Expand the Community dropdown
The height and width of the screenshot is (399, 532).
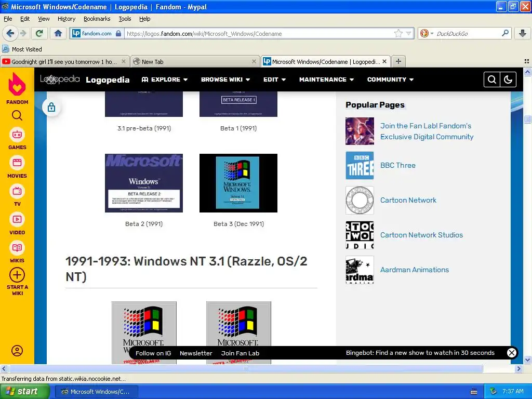pyautogui.click(x=390, y=79)
